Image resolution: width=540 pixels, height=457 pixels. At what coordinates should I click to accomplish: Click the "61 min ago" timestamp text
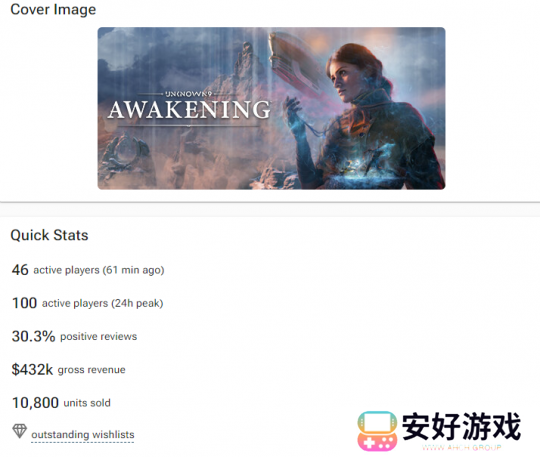[133, 270]
